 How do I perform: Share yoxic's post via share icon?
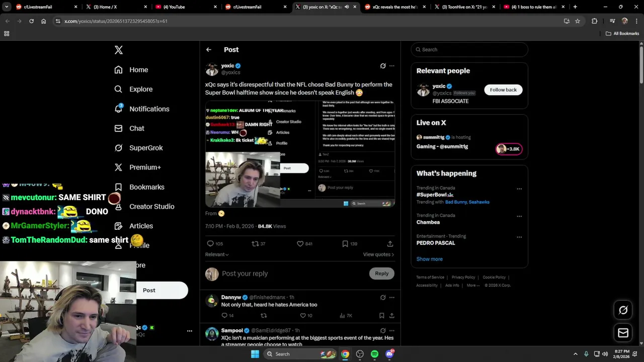[390, 243]
